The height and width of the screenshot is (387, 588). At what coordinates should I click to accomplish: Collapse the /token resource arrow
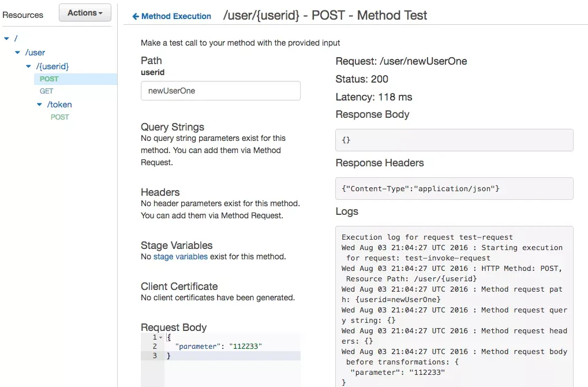pos(40,105)
